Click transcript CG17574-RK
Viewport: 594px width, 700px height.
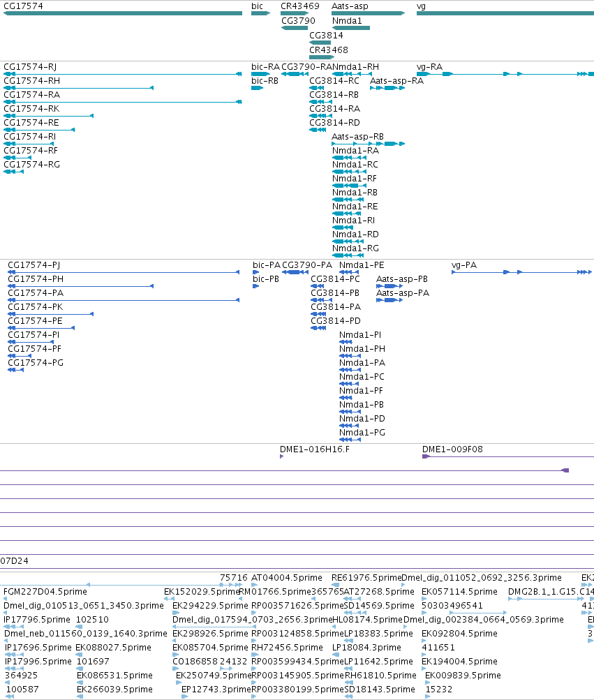click(x=49, y=116)
